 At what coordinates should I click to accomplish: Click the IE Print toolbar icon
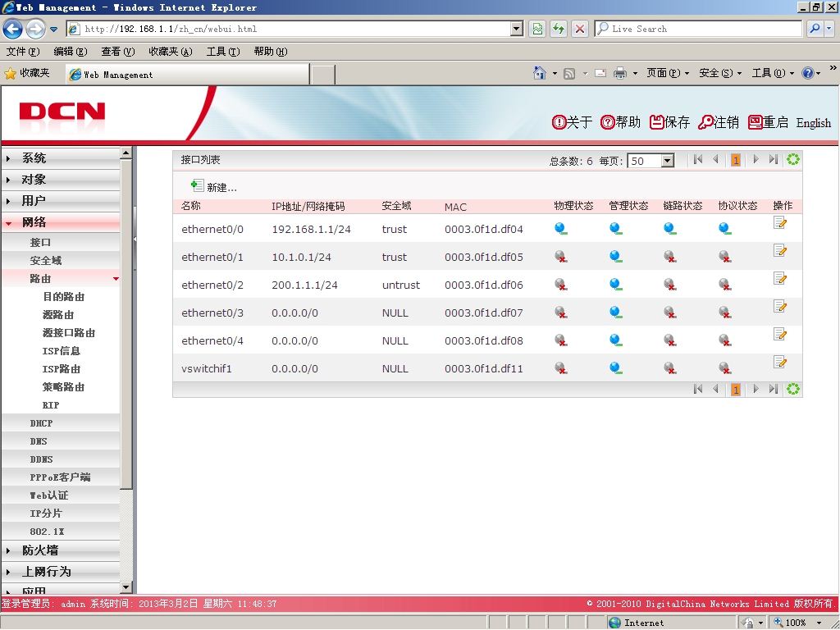click(x=620, y=73)
